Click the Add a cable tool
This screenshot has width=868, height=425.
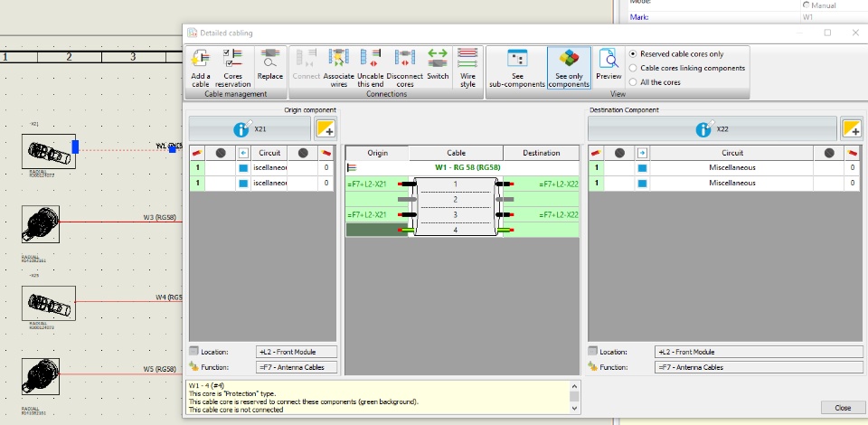201,68
